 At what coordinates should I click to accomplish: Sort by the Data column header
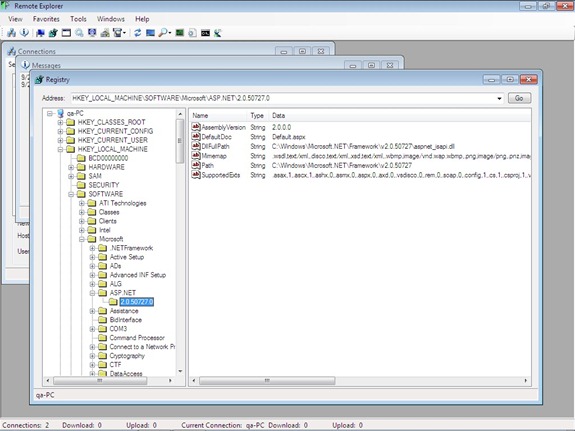[400, 116]
